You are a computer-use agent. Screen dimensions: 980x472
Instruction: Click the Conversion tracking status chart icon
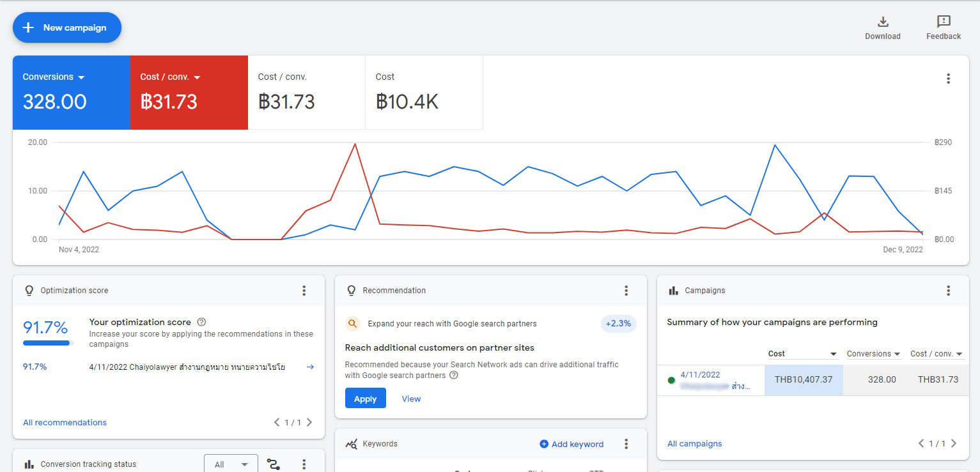(x=29, y=464)
